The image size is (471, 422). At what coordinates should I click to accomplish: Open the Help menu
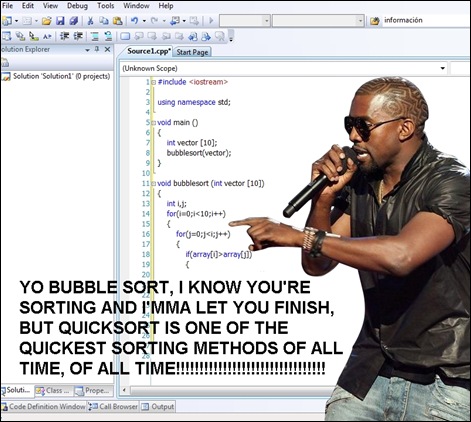click(166, 6)
